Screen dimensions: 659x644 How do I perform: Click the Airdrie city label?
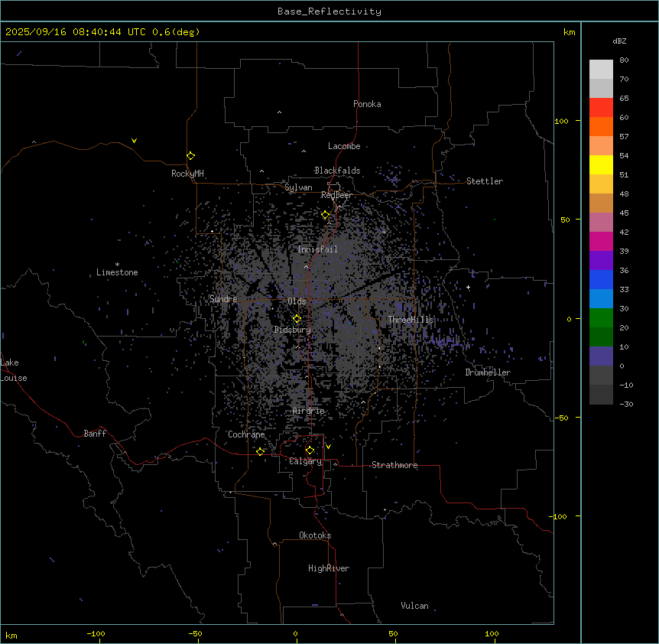coord(309,411)
